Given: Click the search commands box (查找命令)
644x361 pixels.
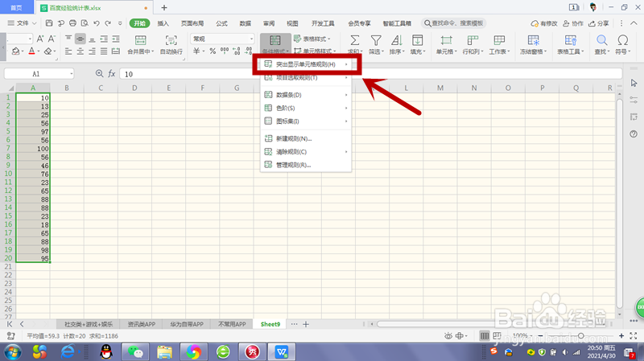Looking at the screenshot, I should pyautogui.click(x=454, y=23).
